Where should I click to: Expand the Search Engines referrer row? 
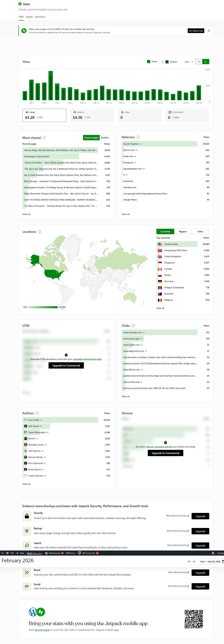(132, 144)
